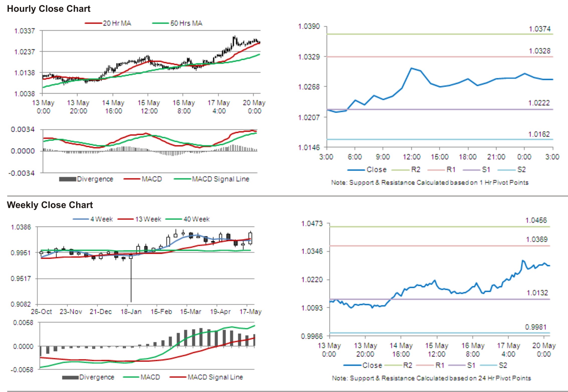Click the "1.0146" axis value
This screenshot has height=392, width=568.
point(309,147)
